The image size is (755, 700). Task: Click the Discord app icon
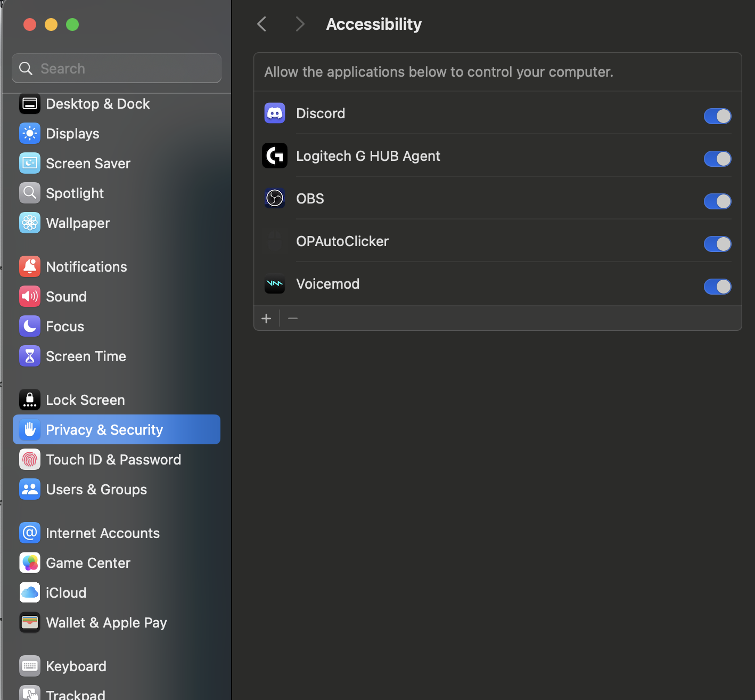275,113
